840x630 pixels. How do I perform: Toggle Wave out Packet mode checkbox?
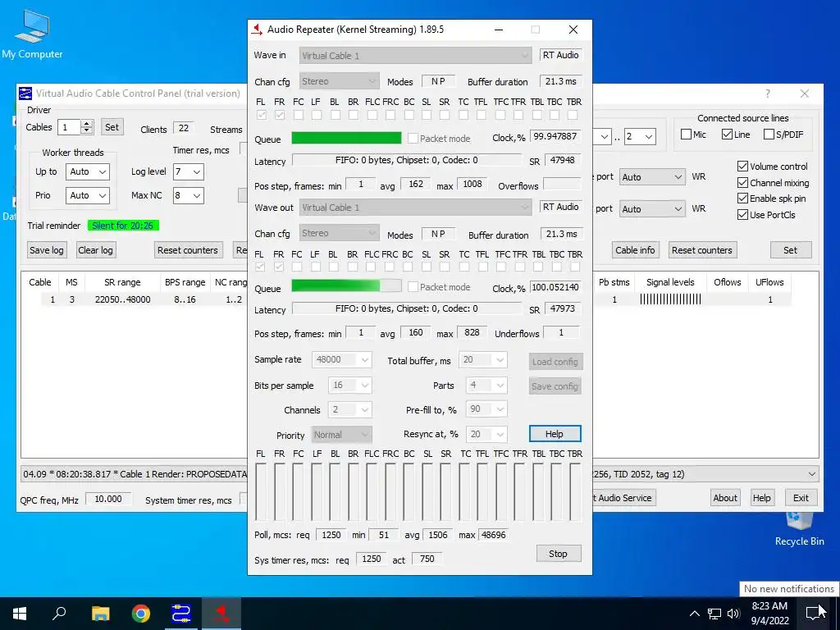[x=413, y=286]
